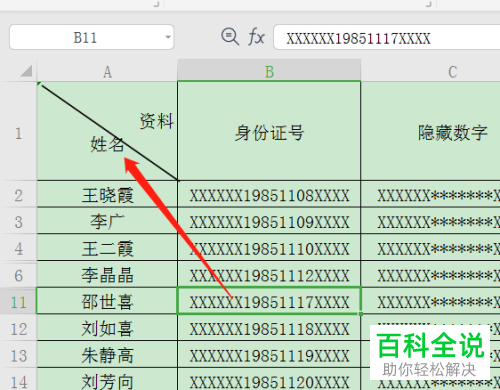Click the zoom magnifier icon beside fx

[230, 36]
